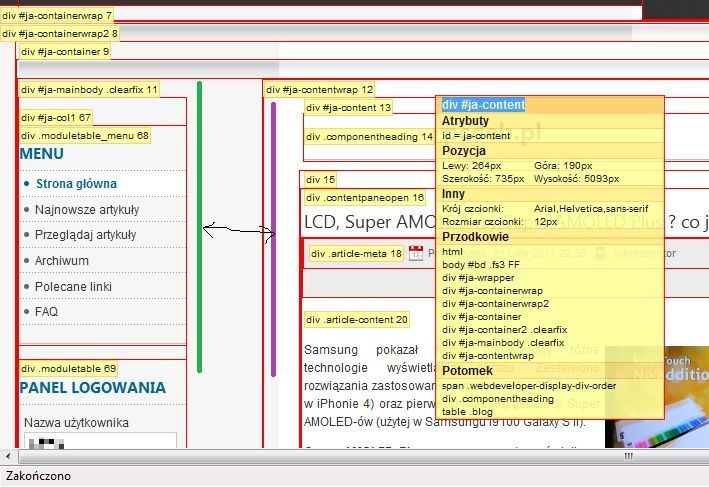Click 'div #ja-contentwrap' ancestor entry in panel
The width and height of the screenshot is (709, 487).
pyautogui.click(x=487, y=356)
